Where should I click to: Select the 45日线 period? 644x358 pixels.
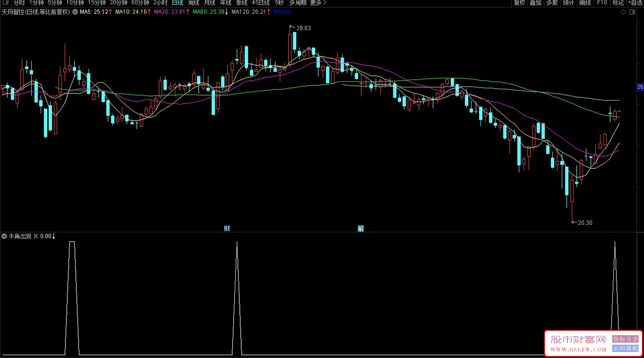(261, 3)
